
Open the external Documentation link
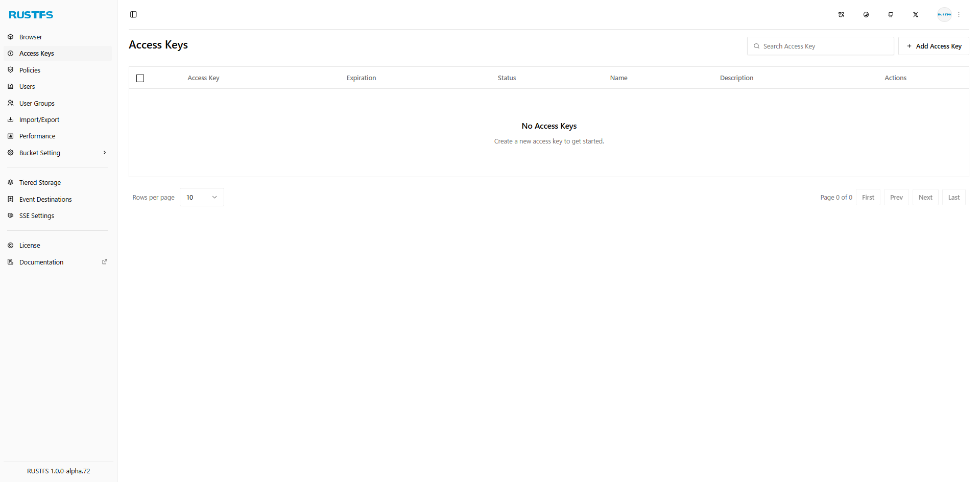click(x=57, y=262)
